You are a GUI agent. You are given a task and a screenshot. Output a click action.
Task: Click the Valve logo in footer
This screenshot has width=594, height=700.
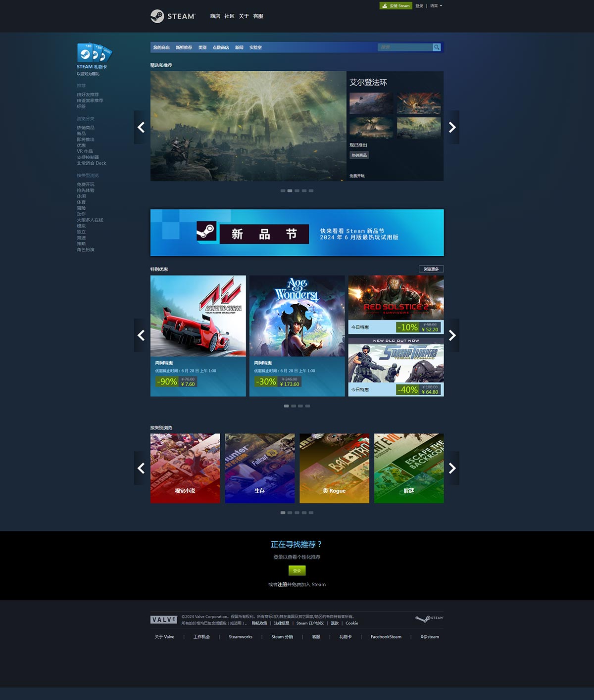click(164, 620)
